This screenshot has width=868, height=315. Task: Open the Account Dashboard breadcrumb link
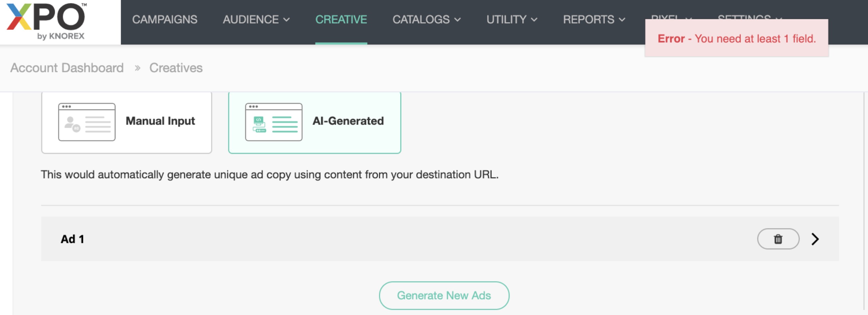click(x=67, y=68)
